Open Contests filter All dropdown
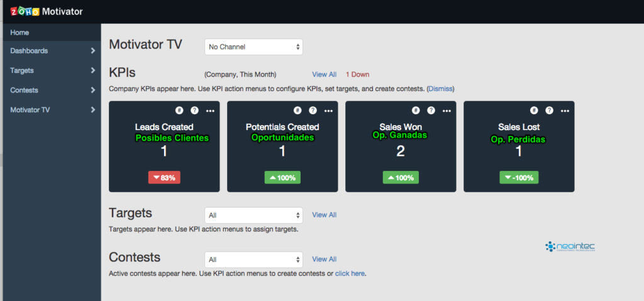 point(253,260)
